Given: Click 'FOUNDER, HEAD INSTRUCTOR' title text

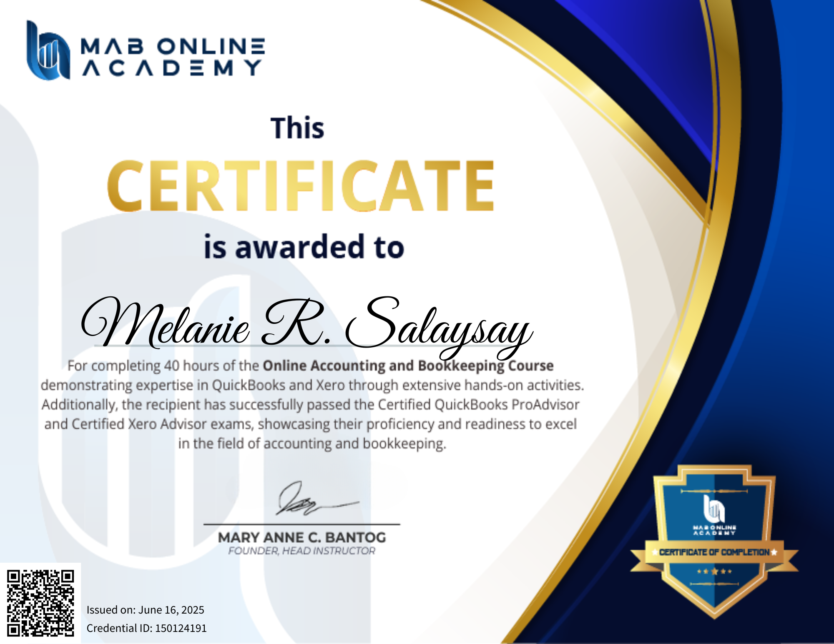Looking at the screenshot, I should click(301, 549).
